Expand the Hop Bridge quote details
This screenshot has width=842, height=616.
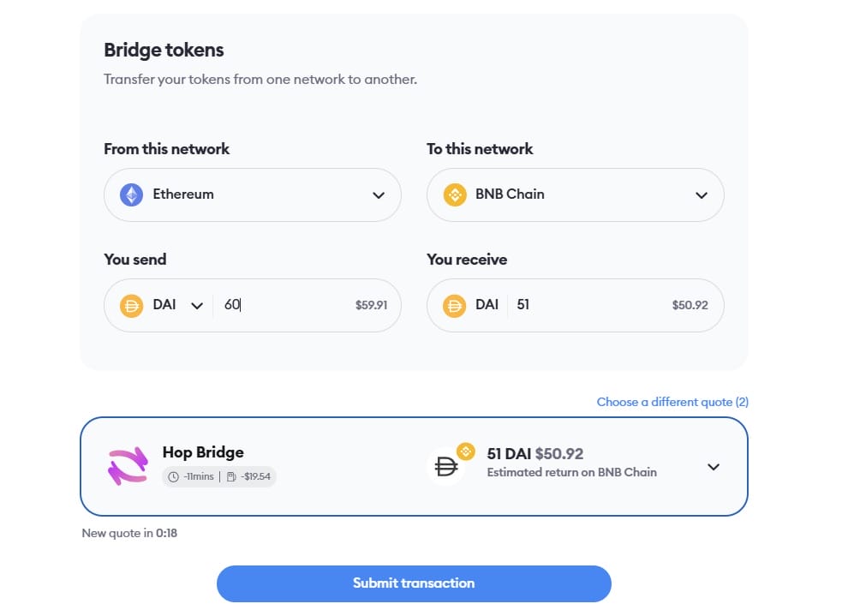click(x=713, y=466)
